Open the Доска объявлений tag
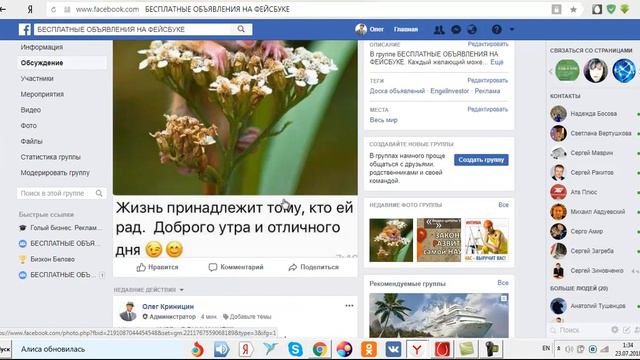 397,91
